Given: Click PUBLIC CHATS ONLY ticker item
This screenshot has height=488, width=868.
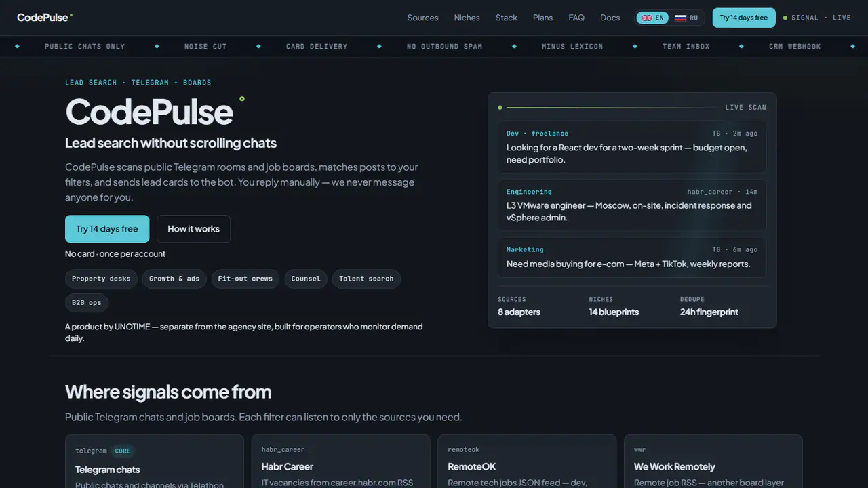Looking at the screenshot, I should tap(85, 47).
